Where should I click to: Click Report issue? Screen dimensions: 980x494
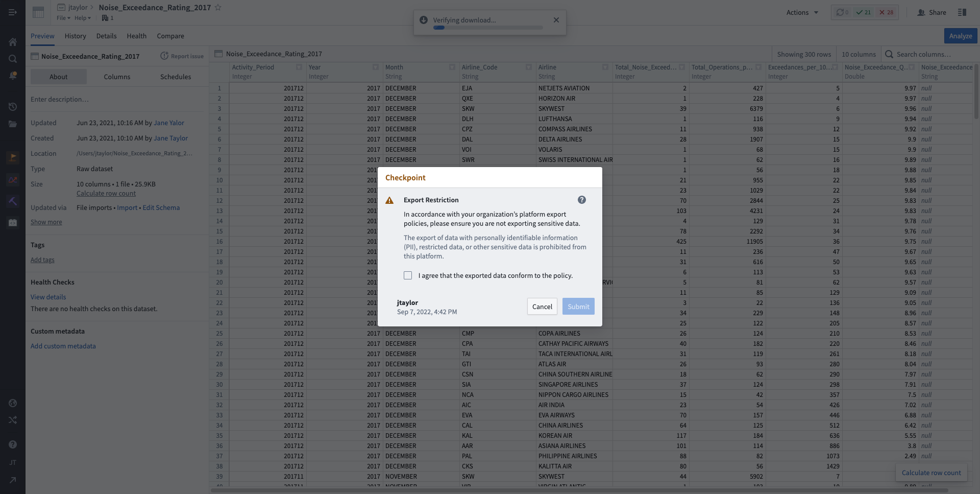(182, 56)
